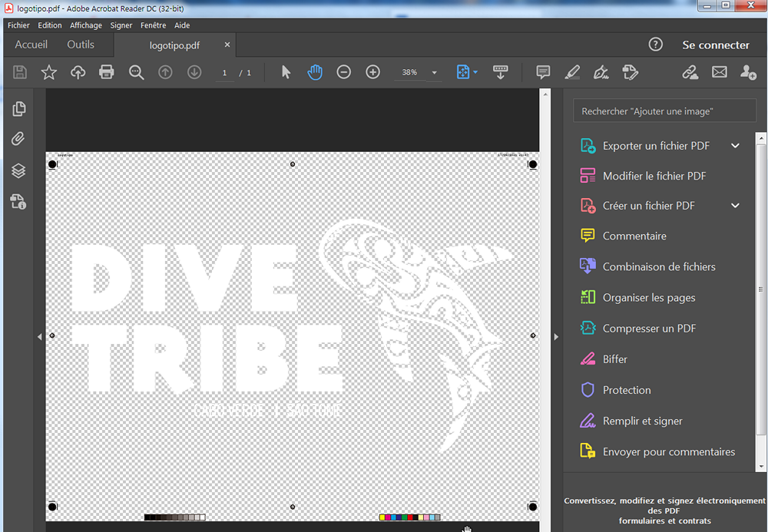Viewport: 768px width, 532px height.
Task: Select the Highlight text pen tool
Action: (572, 72)
